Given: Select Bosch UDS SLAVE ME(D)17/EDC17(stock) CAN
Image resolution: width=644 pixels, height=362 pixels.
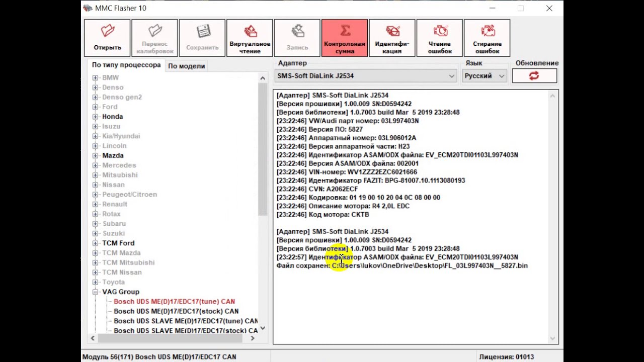Looking at the screenshot, I should pyautogui.click(x=186, y=331).
